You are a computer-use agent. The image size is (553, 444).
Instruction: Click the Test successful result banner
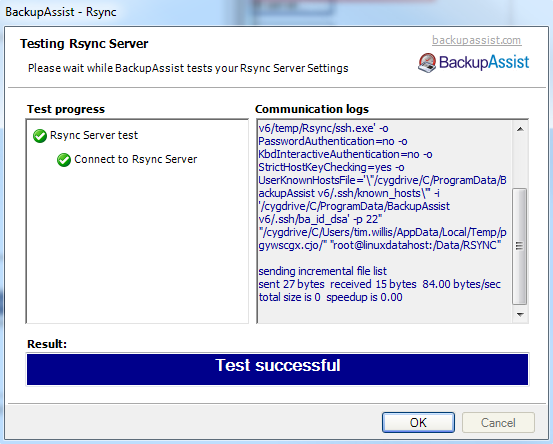(278, 369)
